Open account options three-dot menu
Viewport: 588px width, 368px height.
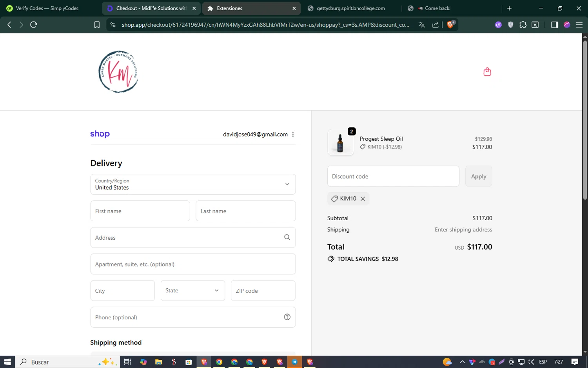pos(293,134)
